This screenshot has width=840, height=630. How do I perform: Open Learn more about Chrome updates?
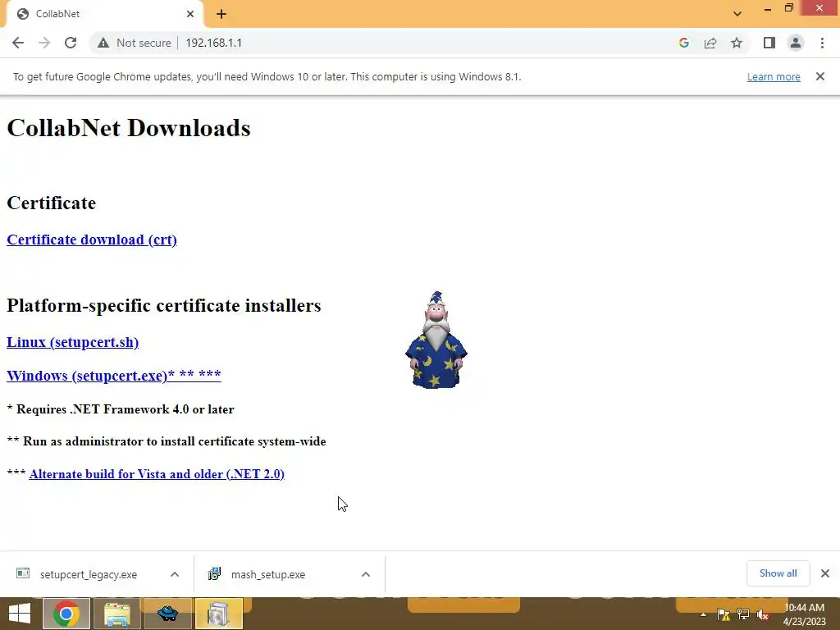pos(774,76)
